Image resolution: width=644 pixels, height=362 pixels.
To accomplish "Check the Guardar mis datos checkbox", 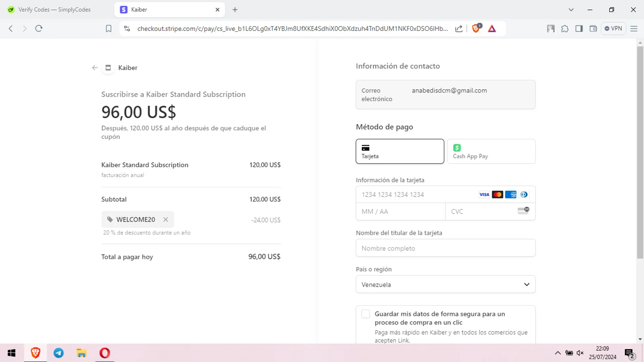I will [365, 314].
